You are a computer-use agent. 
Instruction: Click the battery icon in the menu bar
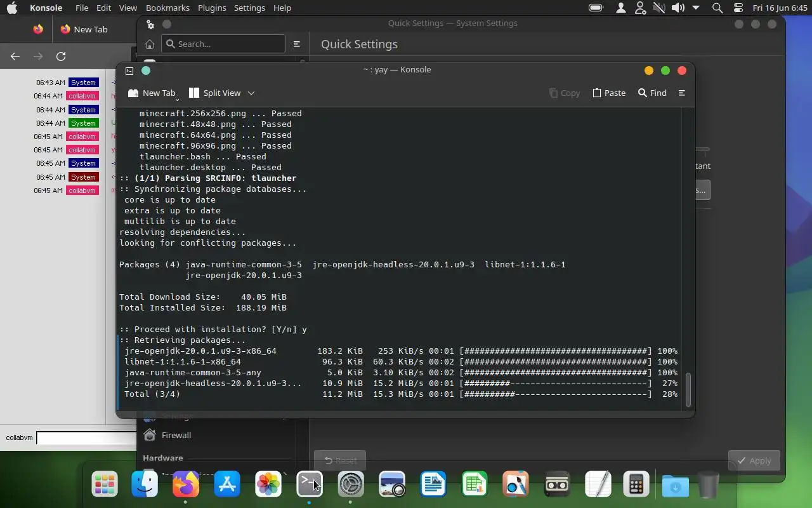(596, 8)
